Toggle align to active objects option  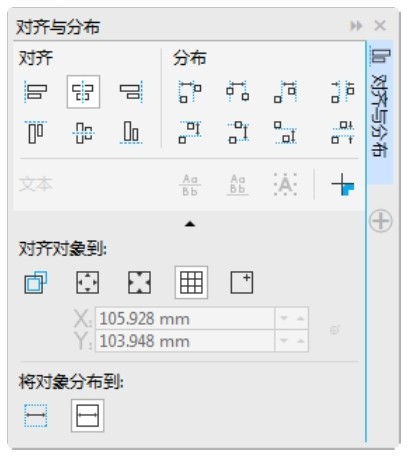click(x=36, y=283)
